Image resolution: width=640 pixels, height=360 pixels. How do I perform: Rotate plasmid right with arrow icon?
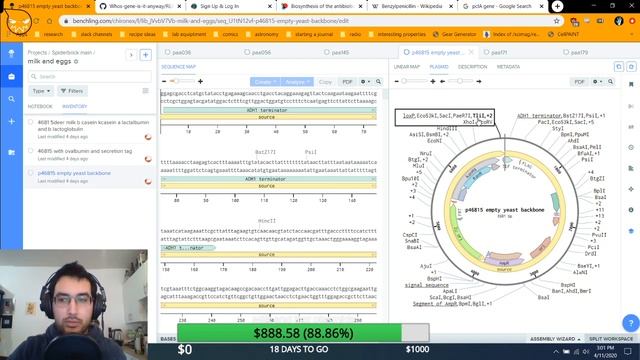click(x=479, y=82)
